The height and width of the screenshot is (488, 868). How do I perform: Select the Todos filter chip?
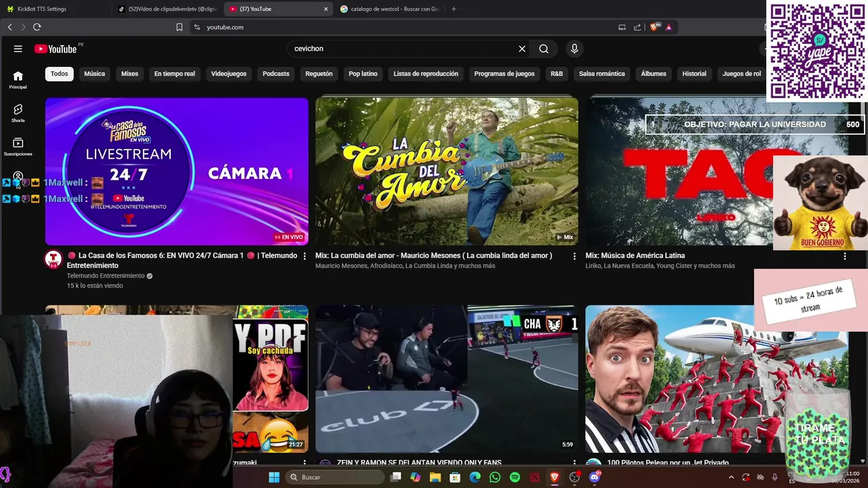point(60,73)
